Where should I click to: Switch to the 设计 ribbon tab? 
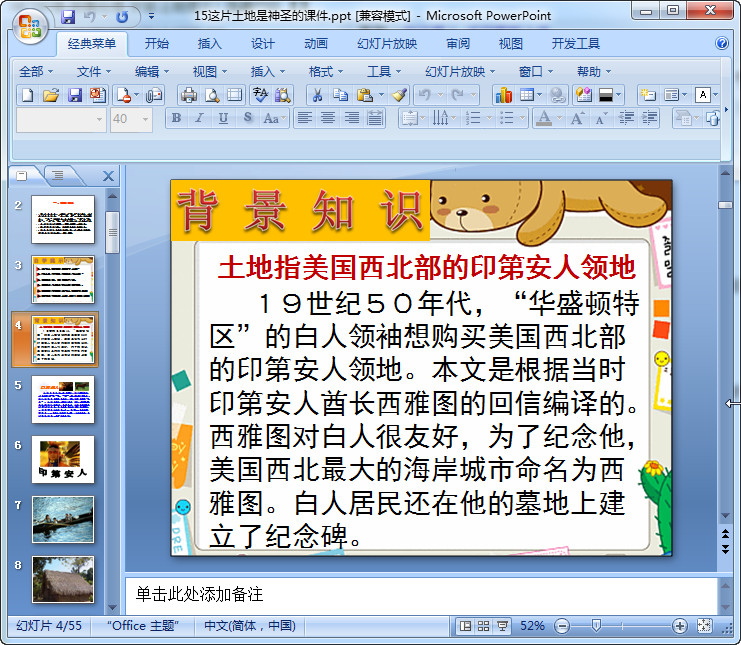click(x=262, y=44)
